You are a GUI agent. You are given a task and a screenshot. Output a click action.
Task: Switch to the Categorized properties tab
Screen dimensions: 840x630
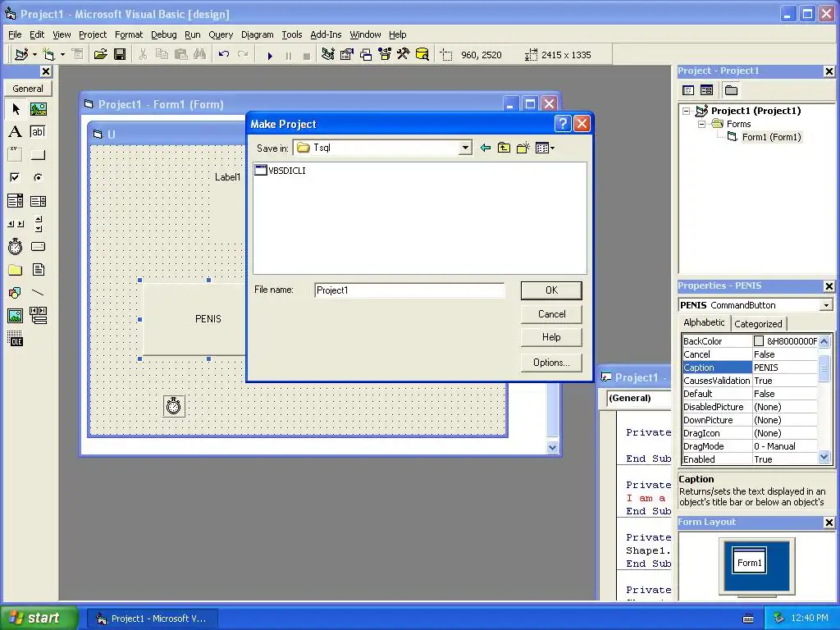pyautogui.click(x=758, y=323)
